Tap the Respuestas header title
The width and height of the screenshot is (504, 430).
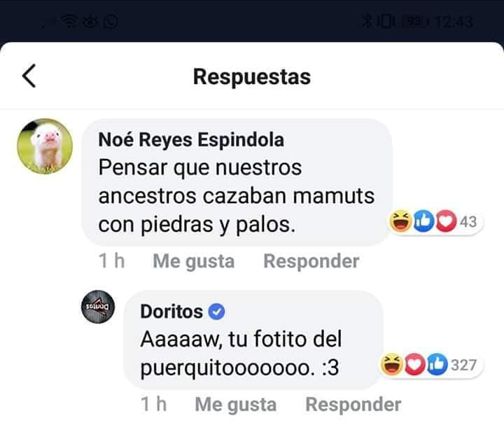pos(252,77)
